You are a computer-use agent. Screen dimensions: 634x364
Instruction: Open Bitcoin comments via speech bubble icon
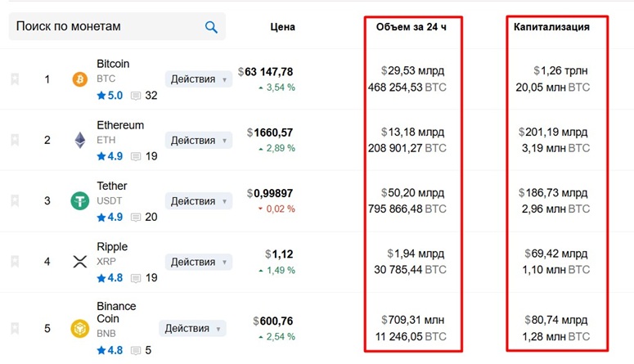coord(136,96)
